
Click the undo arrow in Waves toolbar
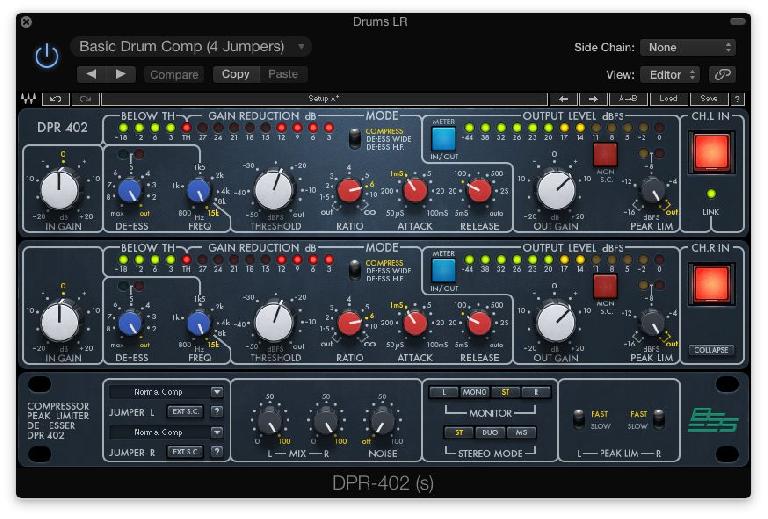tap(56, 99)
